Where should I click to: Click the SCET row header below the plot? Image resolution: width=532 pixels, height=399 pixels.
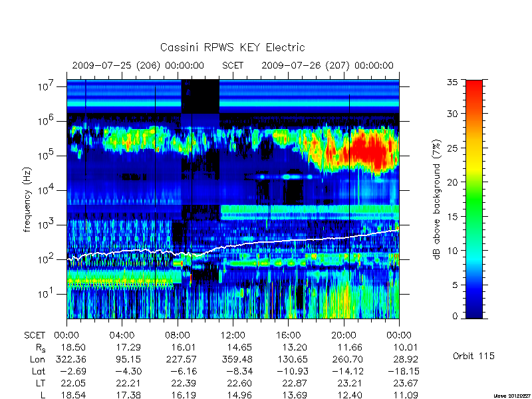[x=35, y=336]
